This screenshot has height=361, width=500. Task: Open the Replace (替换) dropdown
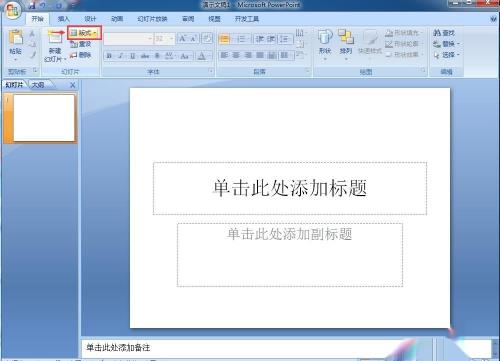click(x=446, y=44)
